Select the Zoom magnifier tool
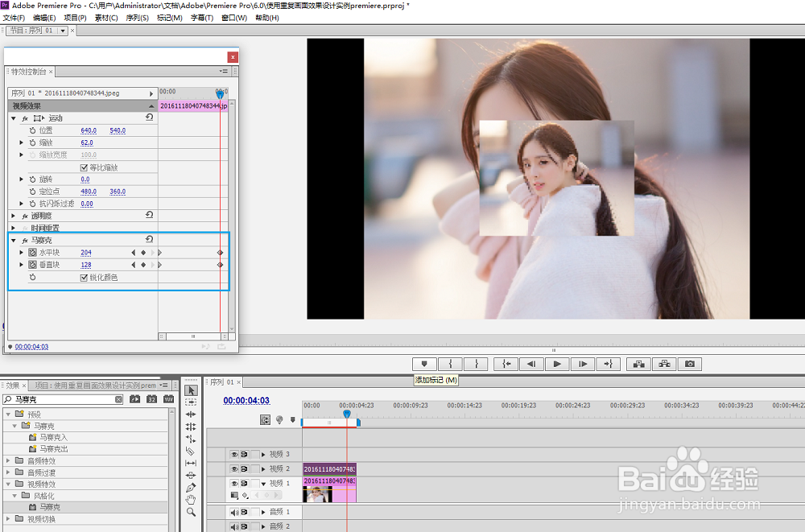The height and width of the screenshot is (532, 805). click(191, 512)
